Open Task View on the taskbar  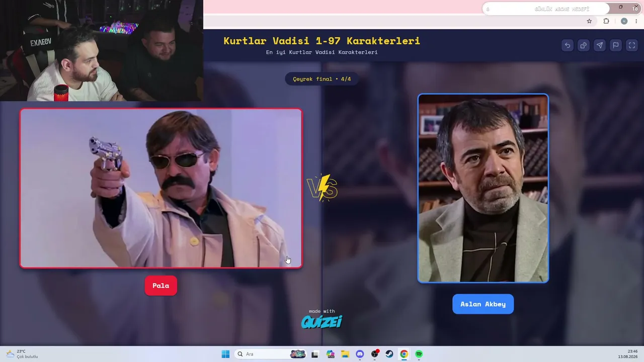(x=315, y=354)
